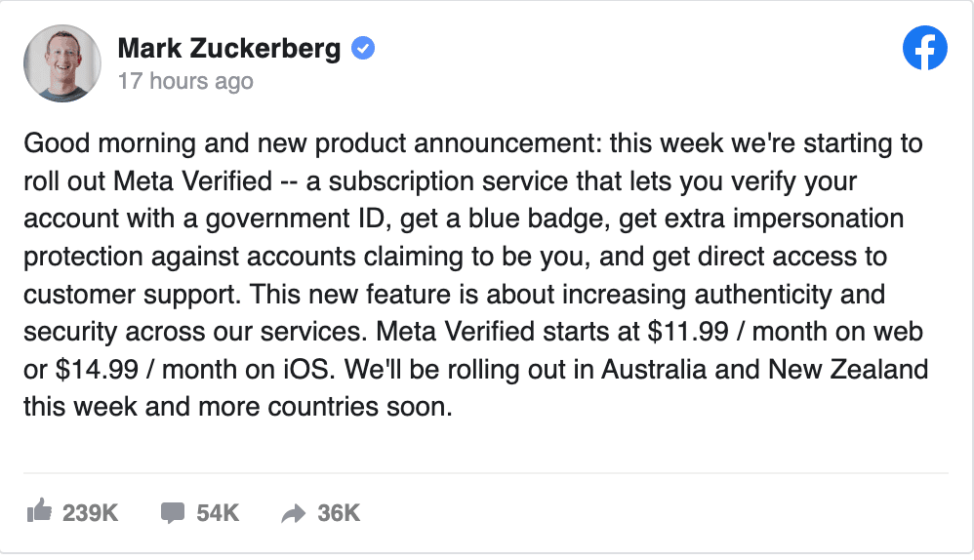Click the word "iOS" in the post
This screenshot has width=974, height=560.
(335, 370)
